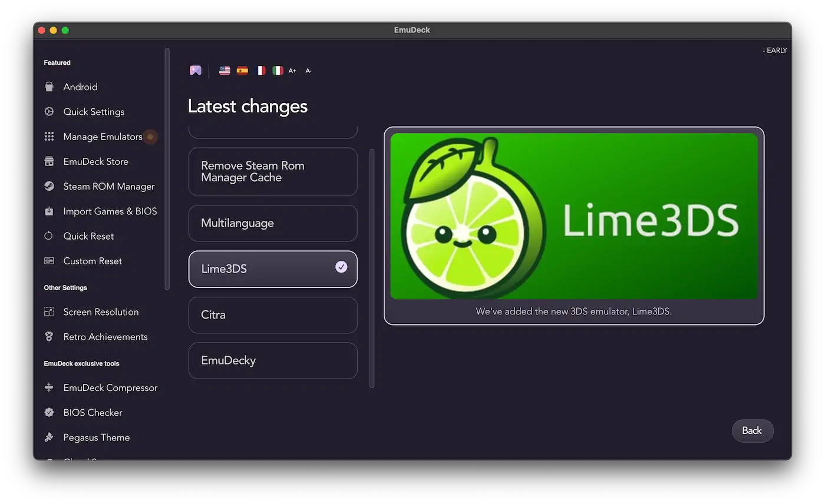The height and width of the screenshot is (504, 825).
Task: Maximize the window using the green button
Action: click(65, 30)
